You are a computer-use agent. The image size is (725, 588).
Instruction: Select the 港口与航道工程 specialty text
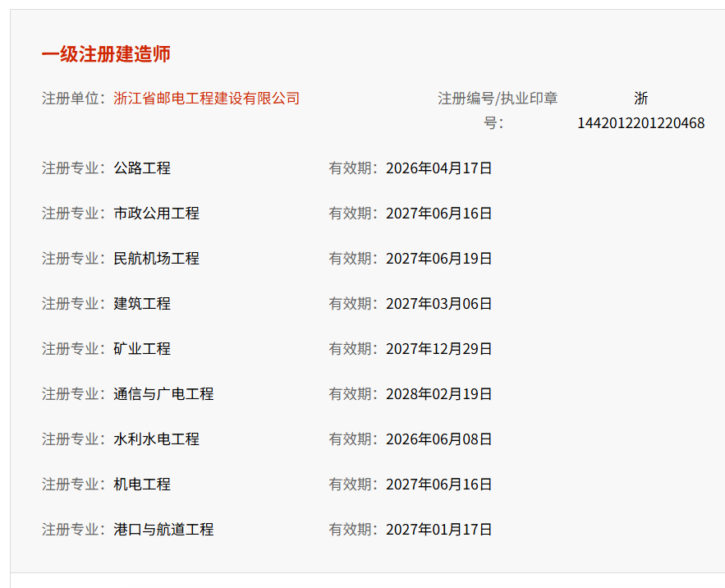(x=163, y=530)
